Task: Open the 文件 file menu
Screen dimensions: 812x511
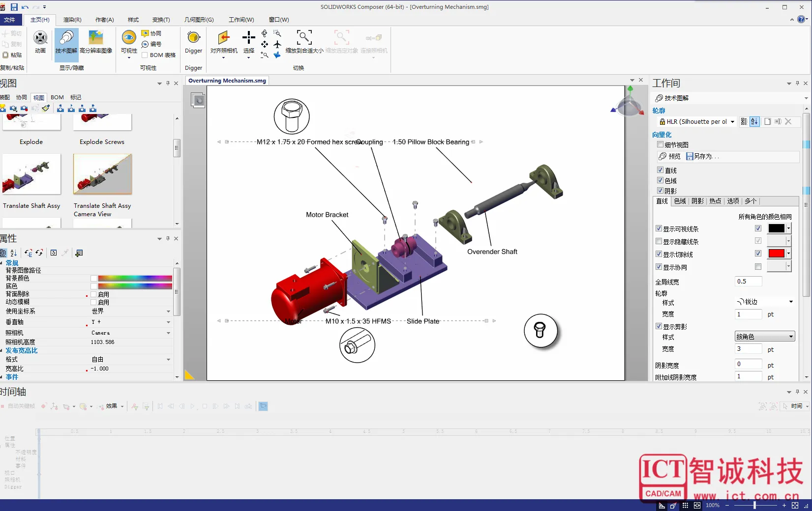Action: tap(9, 20)
